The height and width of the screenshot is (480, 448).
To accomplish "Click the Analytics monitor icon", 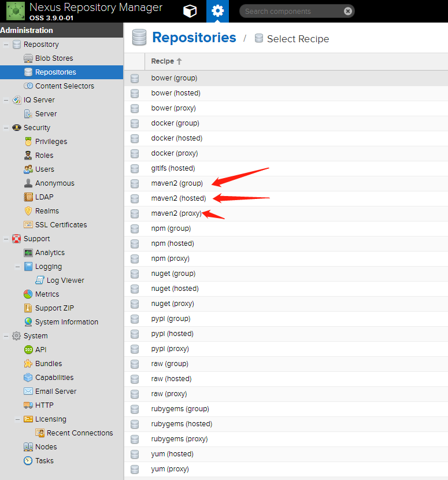I will coord(28,253).
